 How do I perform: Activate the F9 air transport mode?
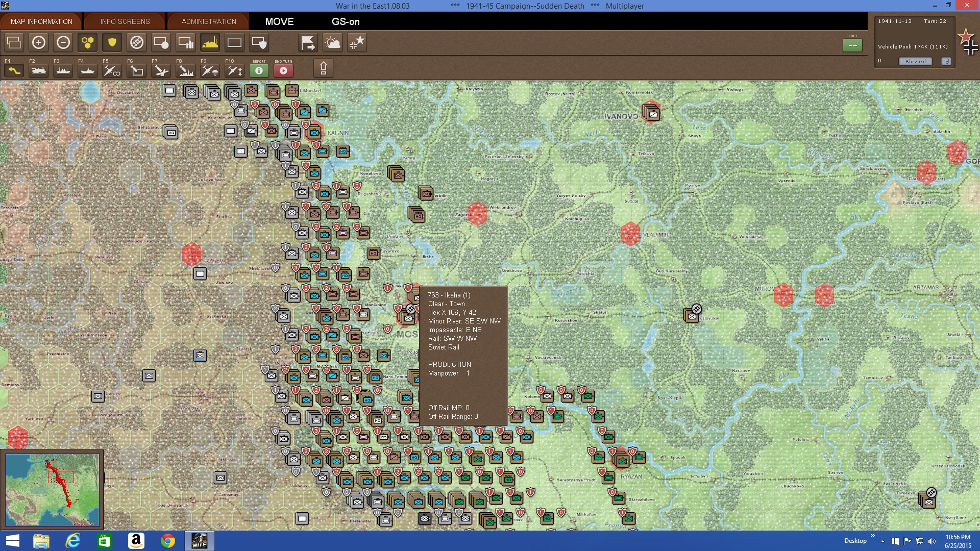[210, 70]
